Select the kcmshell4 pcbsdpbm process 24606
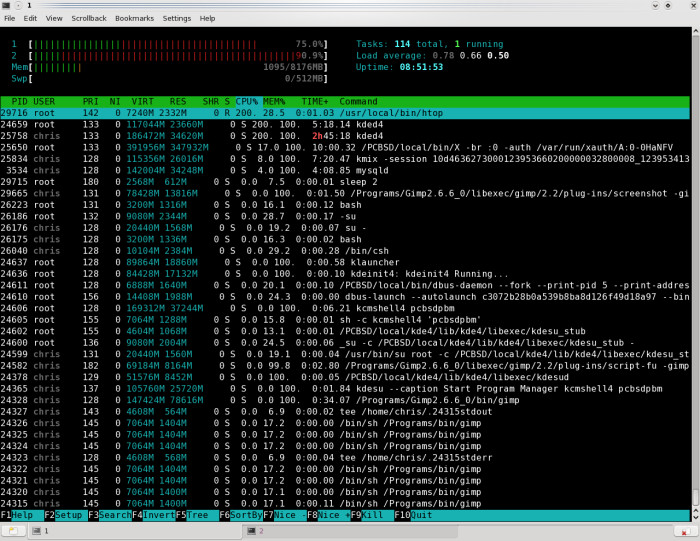The image size is (700, 541). click(x=345, y=308)
